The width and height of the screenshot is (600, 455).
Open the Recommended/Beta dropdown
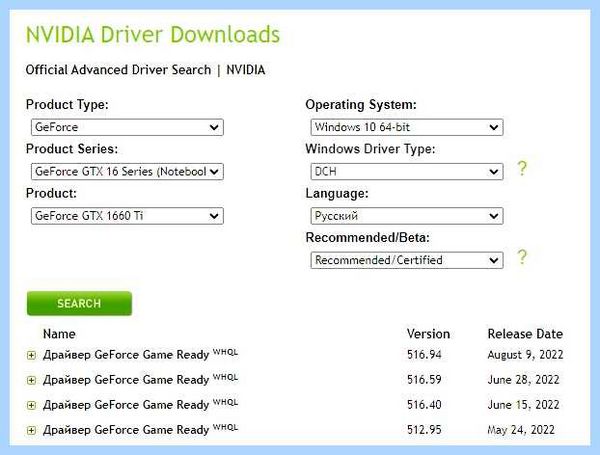(x=407, y=260)
